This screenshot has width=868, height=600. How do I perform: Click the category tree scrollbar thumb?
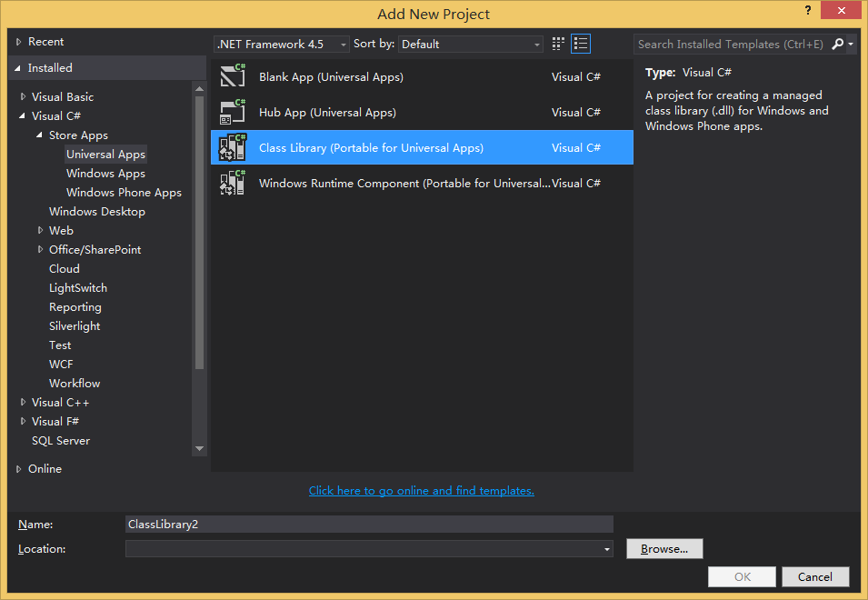199,233
